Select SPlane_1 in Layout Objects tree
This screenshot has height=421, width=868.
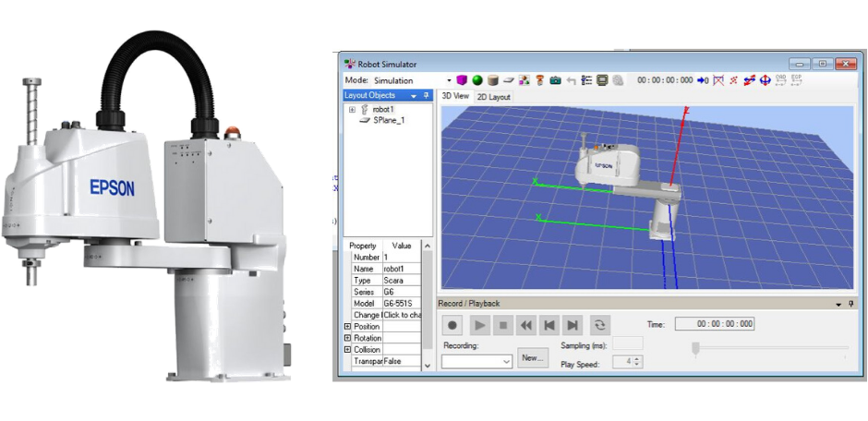point(389,120)
